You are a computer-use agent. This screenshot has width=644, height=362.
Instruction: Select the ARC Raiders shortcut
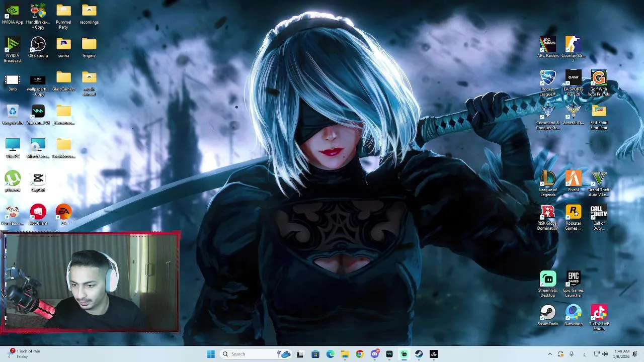[x=547, y=48]
